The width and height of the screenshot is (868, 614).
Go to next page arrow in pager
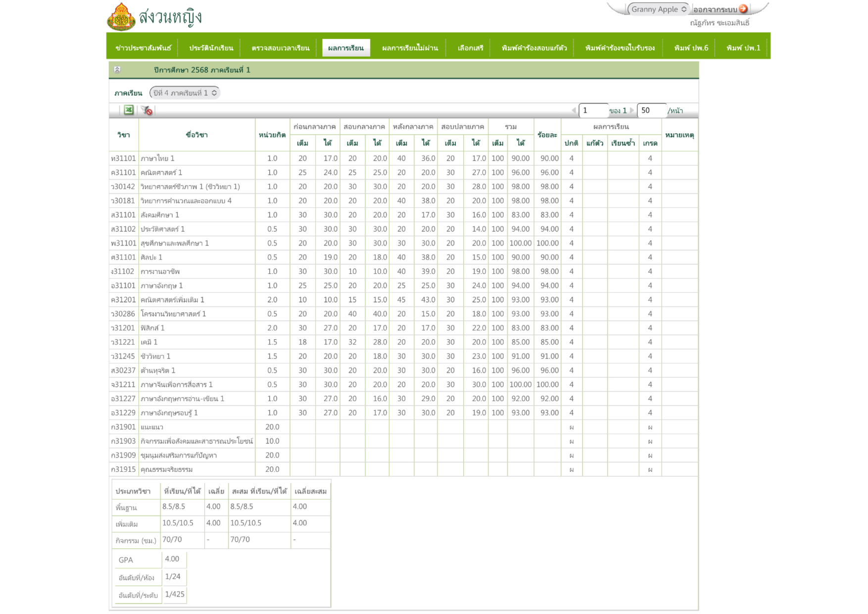click(x=631, y=110)
